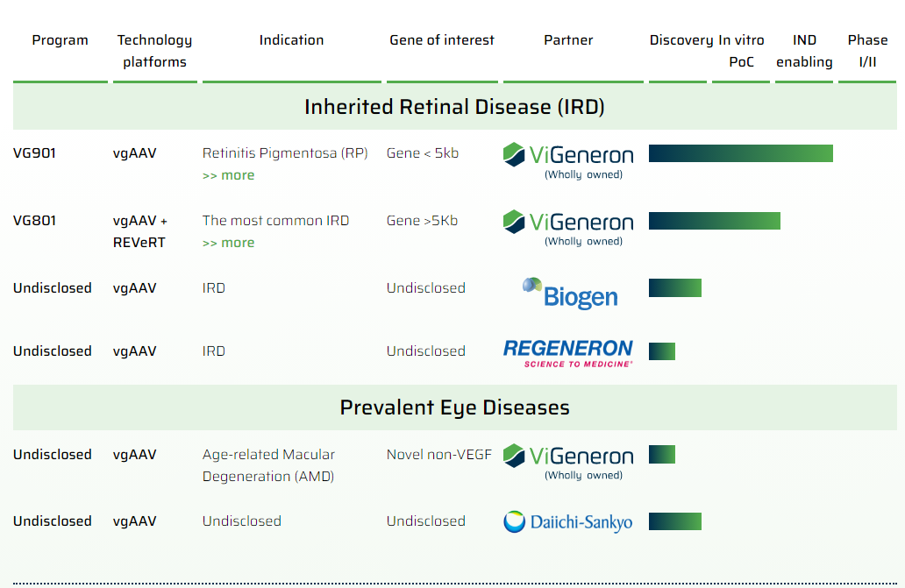
Task: Click the Prevalent Eye Diseases section heading
Action: (x=454, y=407)
